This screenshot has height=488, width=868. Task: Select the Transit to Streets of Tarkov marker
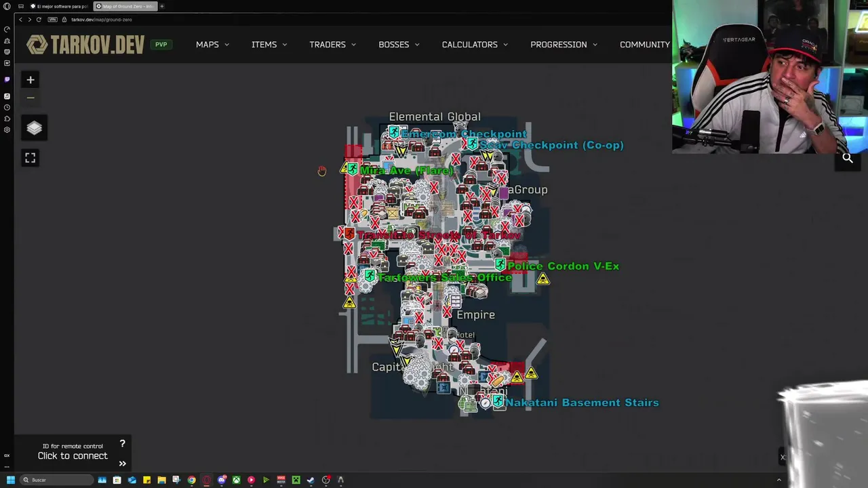(349, 234)
